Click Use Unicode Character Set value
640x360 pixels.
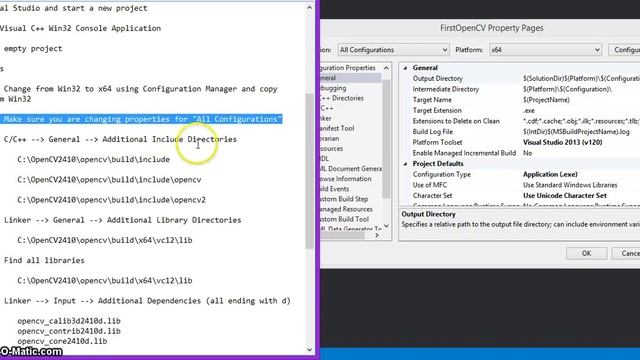564,196
